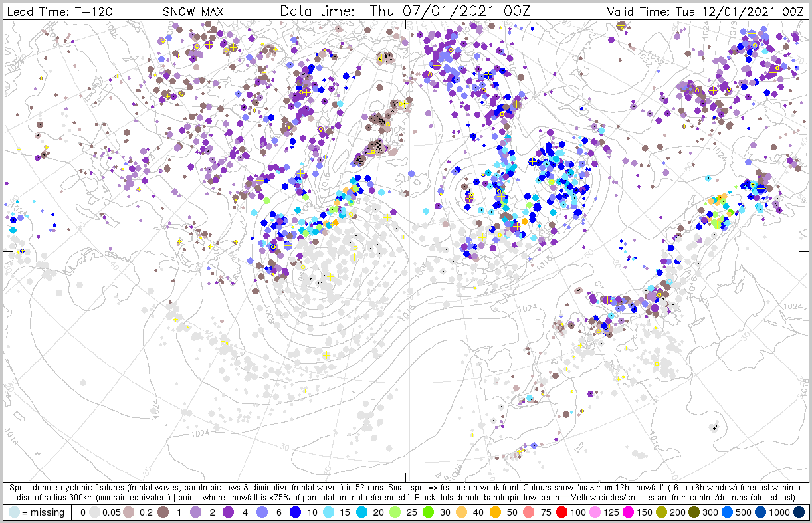Click the "1008" isobar label near the Atlantic low
This screenshot has height=523, width=812.
270,314
